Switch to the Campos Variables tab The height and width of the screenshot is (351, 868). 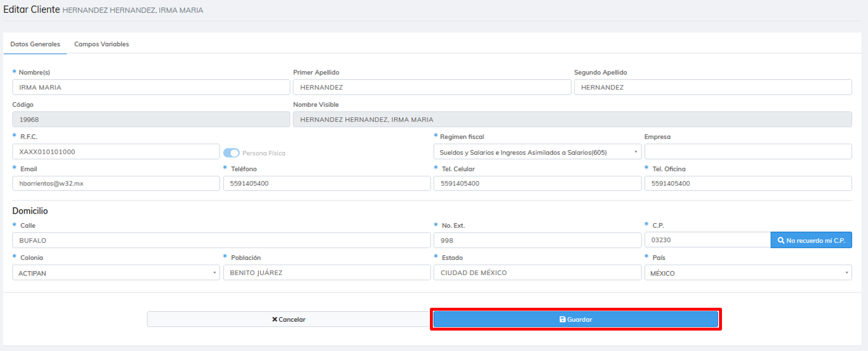102,44
